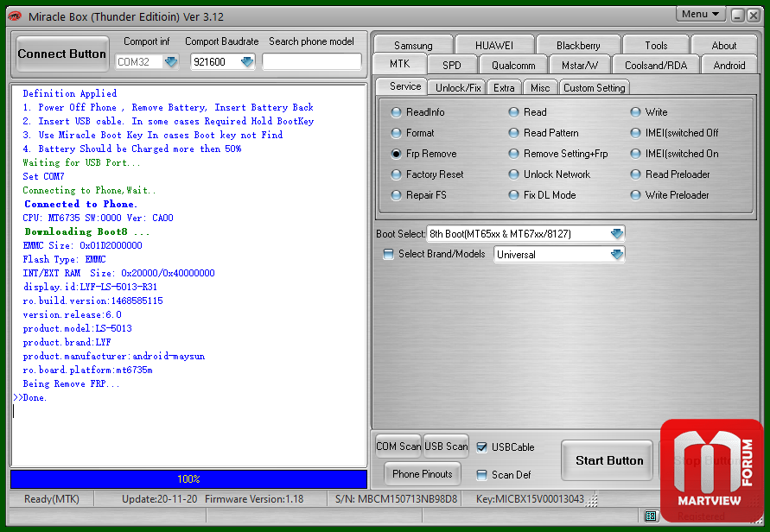Toggle the Scan Def checkbox
Viewport: 770px width, 532px height.
(481, 475)
